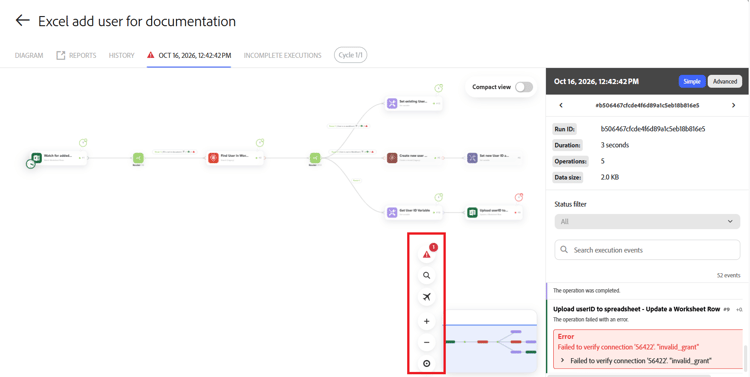750x377 pixels.
Task: Open the Reports external link
Action: (x=76, y=55)
